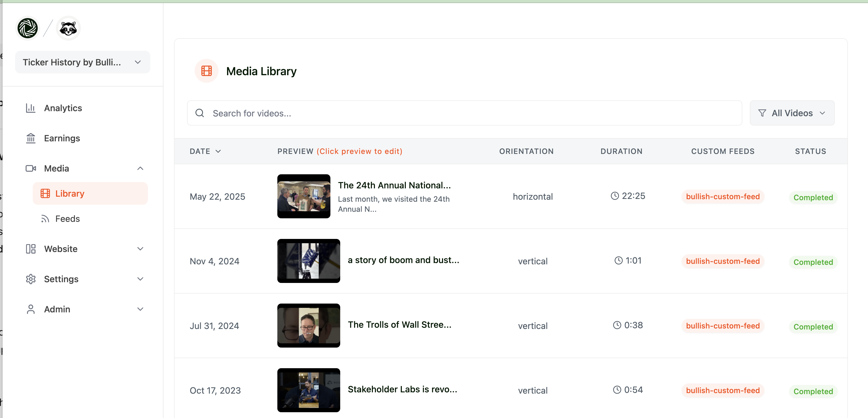Click the Analytics bar chart icon
Screen dimensions: 868x418
(31, 108)
